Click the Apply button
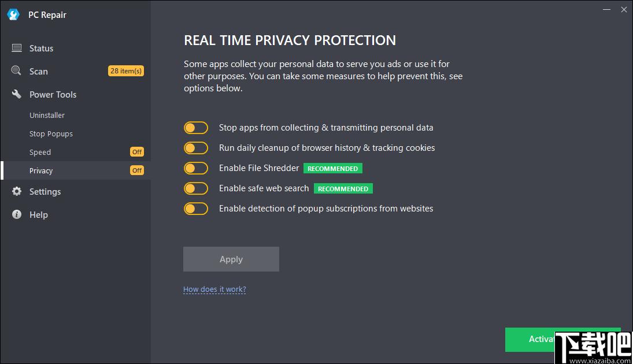The image size is (633, 364). pos(231,259)
